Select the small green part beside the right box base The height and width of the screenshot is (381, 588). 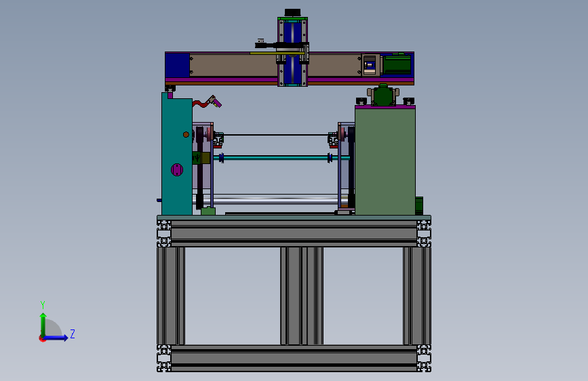[x=419, y=205]
